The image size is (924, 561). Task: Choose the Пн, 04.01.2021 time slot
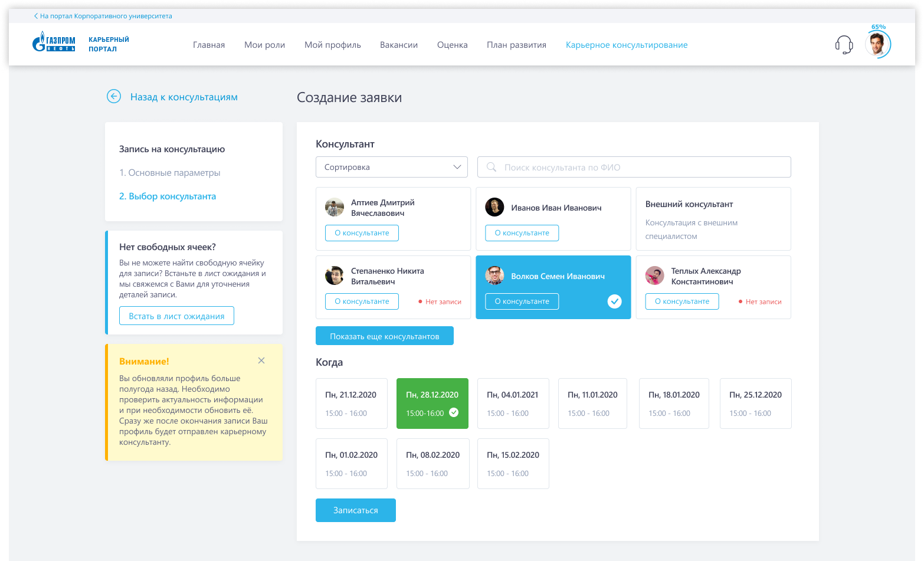(513, 403)
